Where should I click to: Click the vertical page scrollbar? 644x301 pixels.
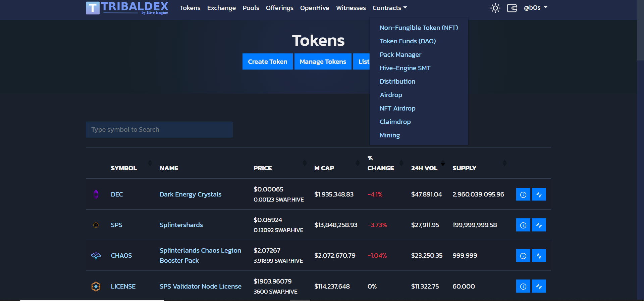[640, 30]
